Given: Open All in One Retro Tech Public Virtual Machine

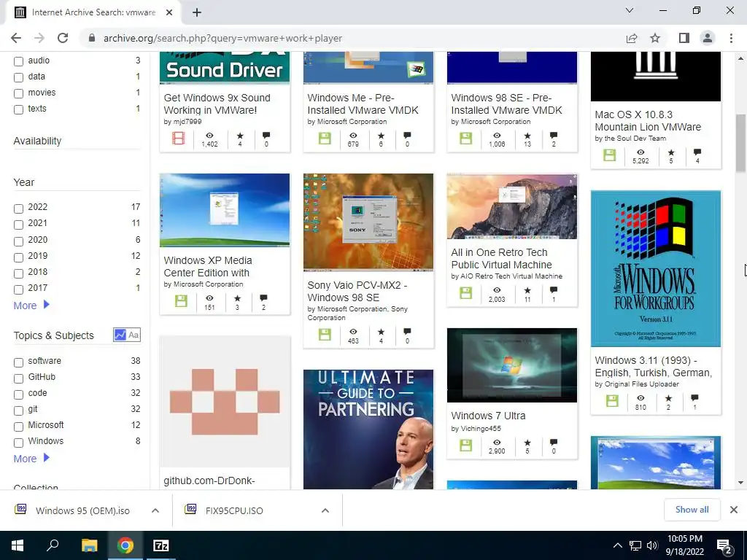Looking at the screenshot, I should click(501, 259).
